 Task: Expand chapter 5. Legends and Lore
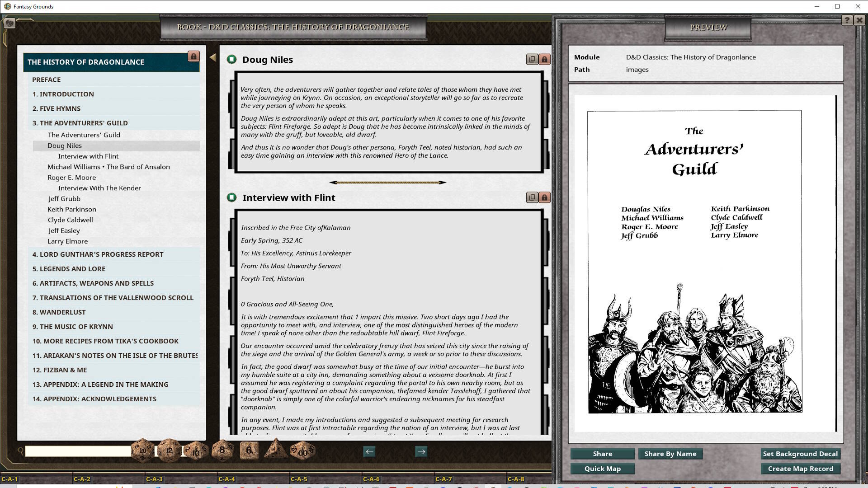point(113,269)
